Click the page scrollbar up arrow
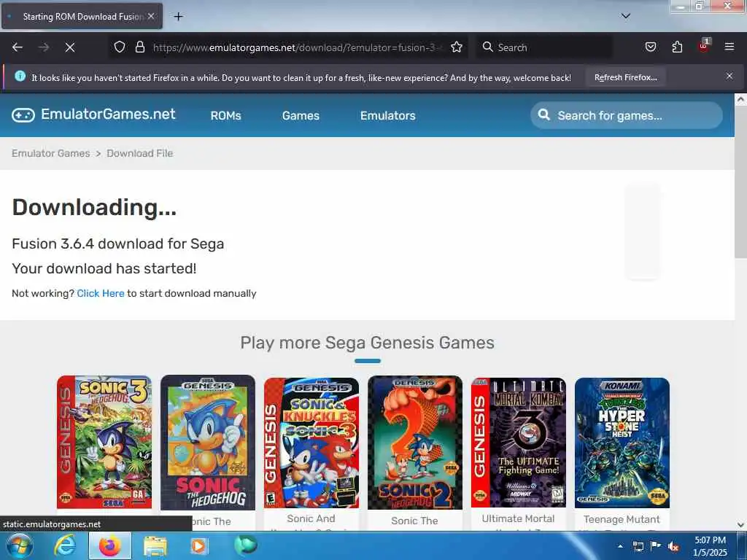747x560 pixels. tap(740, 99)
